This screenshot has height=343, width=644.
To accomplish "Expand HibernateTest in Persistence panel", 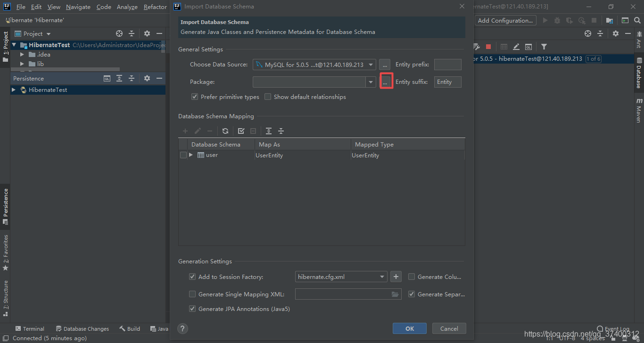I will (14, 90).
